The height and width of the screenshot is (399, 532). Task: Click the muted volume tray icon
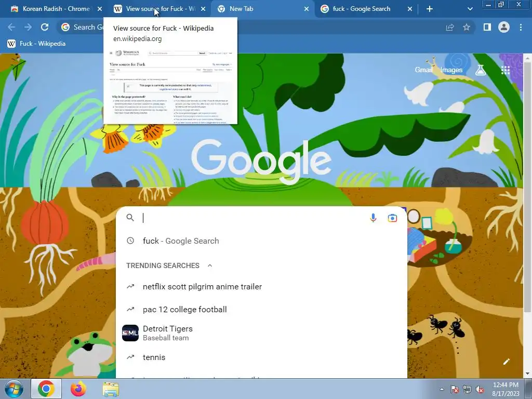[x=480, y=389]
